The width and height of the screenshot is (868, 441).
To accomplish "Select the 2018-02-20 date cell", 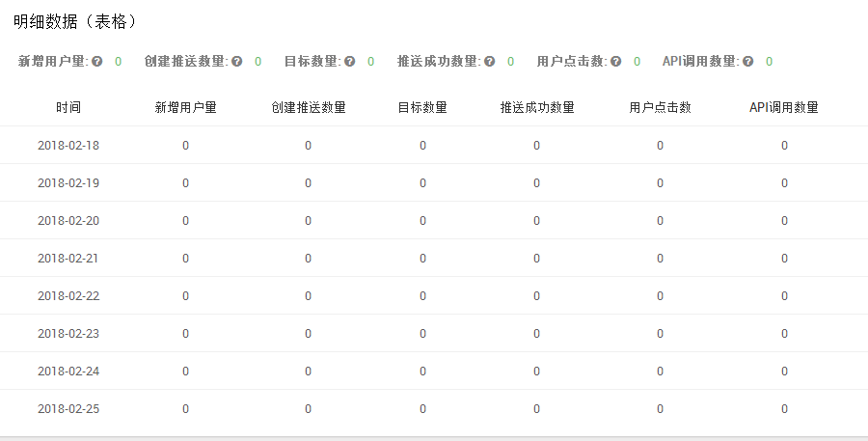I will pos(68,220).
